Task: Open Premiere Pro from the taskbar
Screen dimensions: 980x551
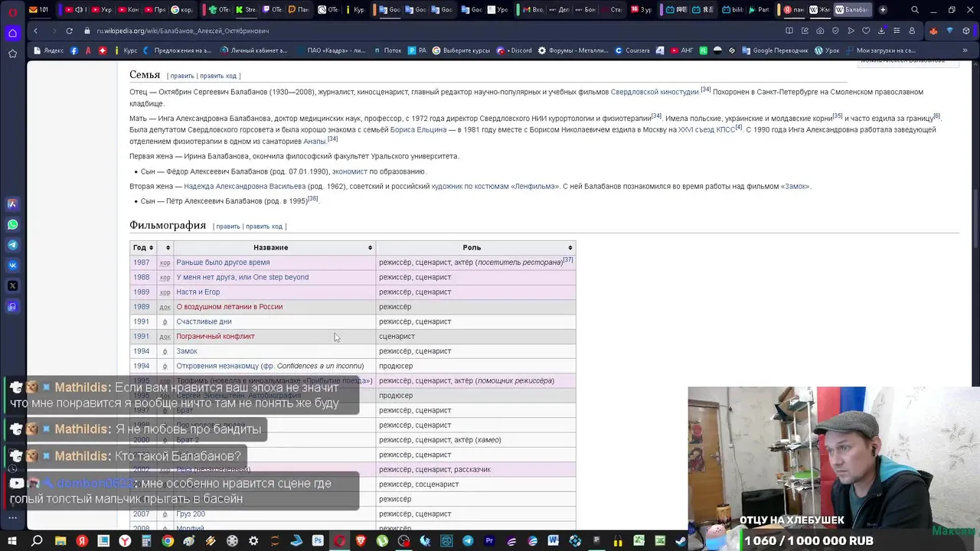Action: [489, 541]
